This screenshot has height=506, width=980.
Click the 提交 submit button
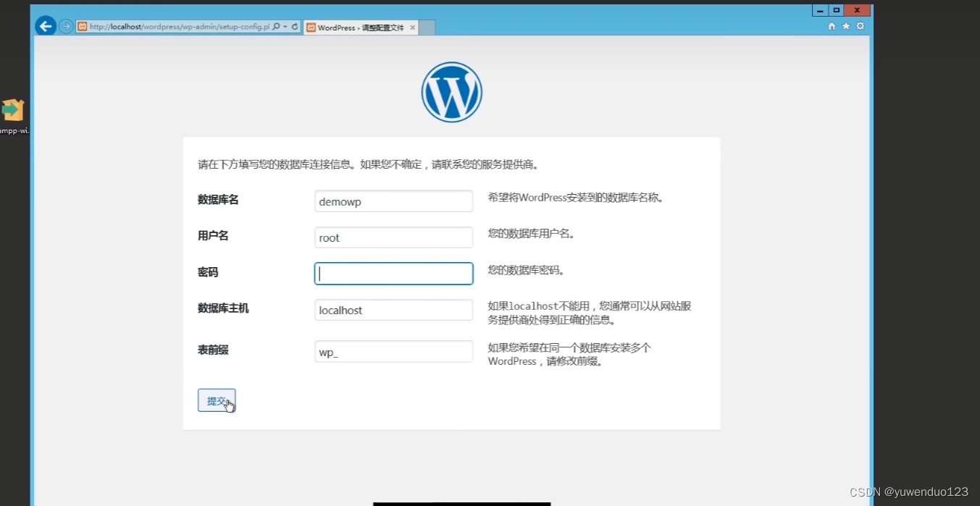tap(217, 400)
